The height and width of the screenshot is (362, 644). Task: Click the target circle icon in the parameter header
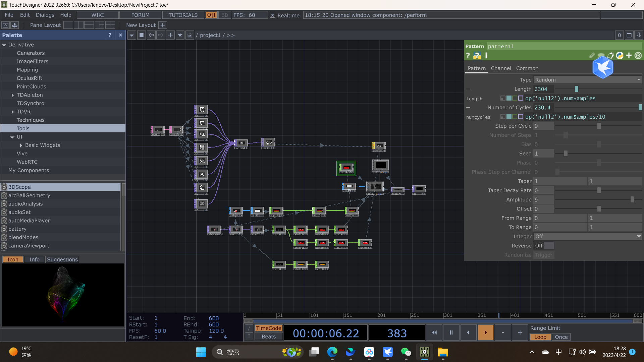point(638,56)
